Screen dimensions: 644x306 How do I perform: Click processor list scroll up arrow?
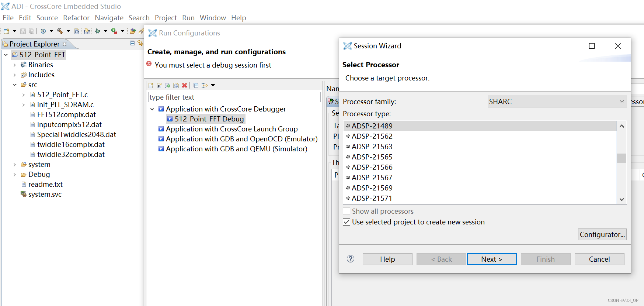click(x=622, y=126)
